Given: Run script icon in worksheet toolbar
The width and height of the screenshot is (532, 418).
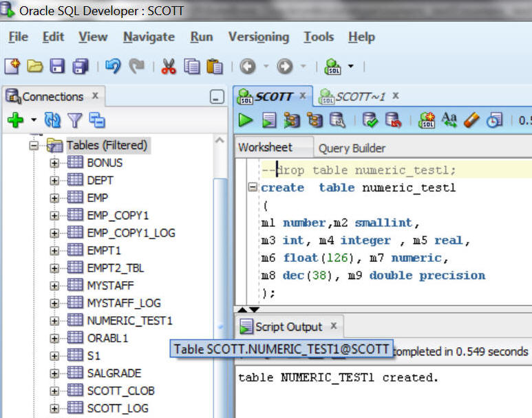Looking at the screenshot, I should [x=269, y=120].
